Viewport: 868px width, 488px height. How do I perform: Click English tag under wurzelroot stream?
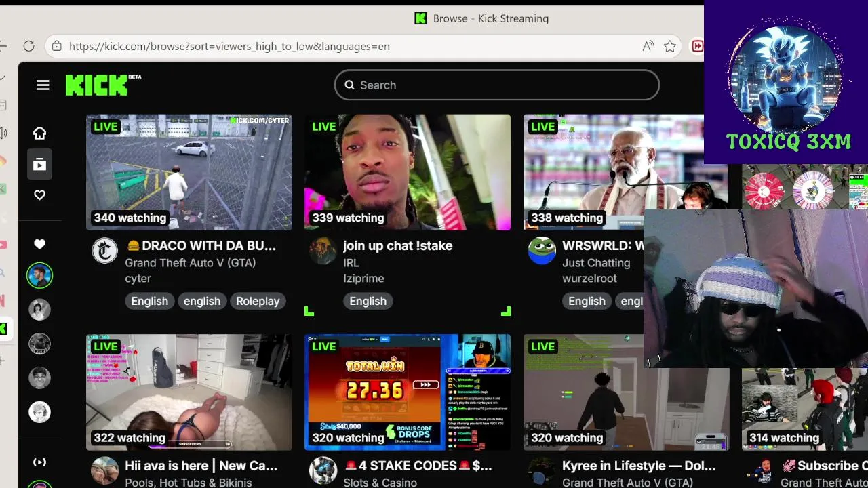click(x=587, y=301)
